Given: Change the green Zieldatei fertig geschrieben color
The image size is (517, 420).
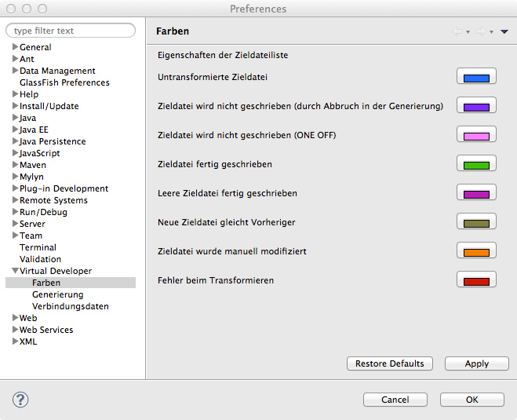Looking at the screenshot, I should pyautogui.click(x=476, y=163).
